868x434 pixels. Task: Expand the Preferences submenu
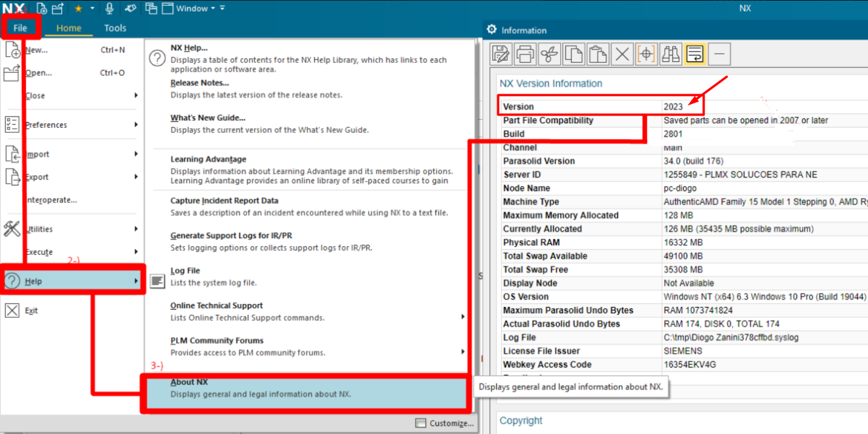[136, 125]
